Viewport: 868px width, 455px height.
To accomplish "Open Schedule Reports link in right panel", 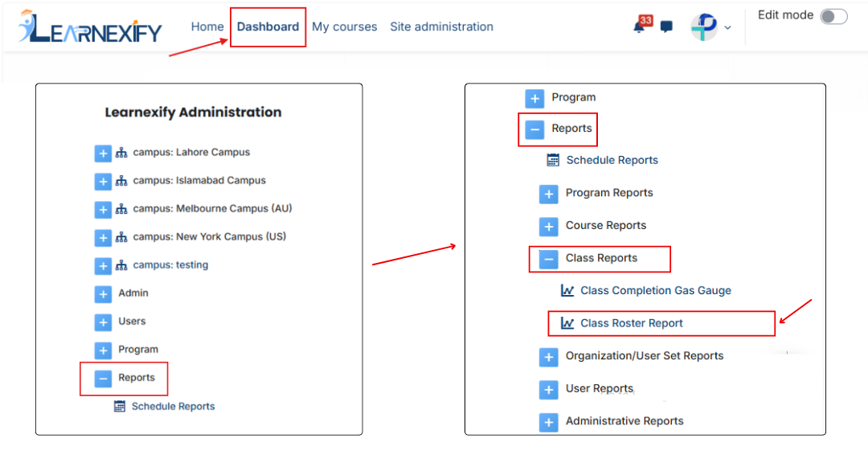I will pos(612,160).
